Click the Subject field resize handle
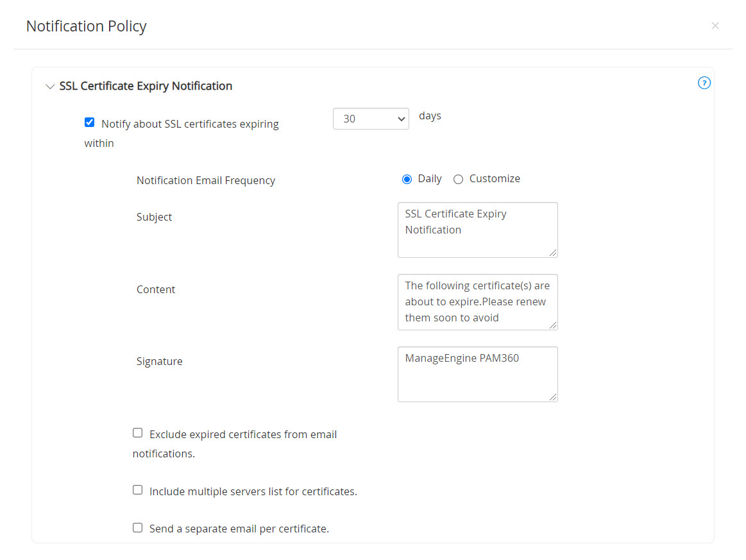The image size is (746, 560). 553,253
